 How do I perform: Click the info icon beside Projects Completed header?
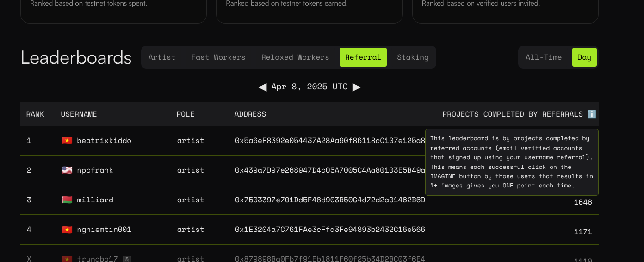point(592,114)
